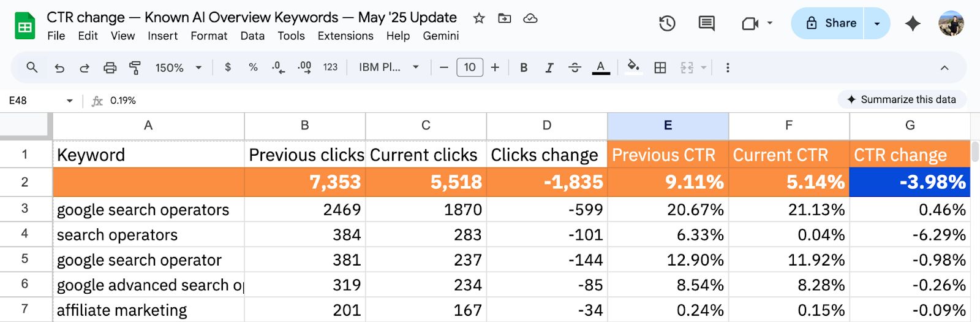
Task: Toggle bold formatting
Action: pos(524,67)
